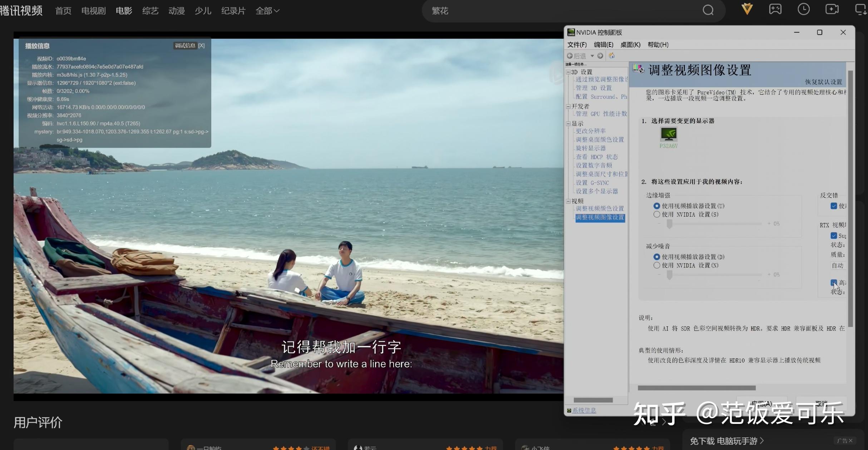
Task: Uncheck the RTX Super Resolution checkbox
Action: coord(834,235)
